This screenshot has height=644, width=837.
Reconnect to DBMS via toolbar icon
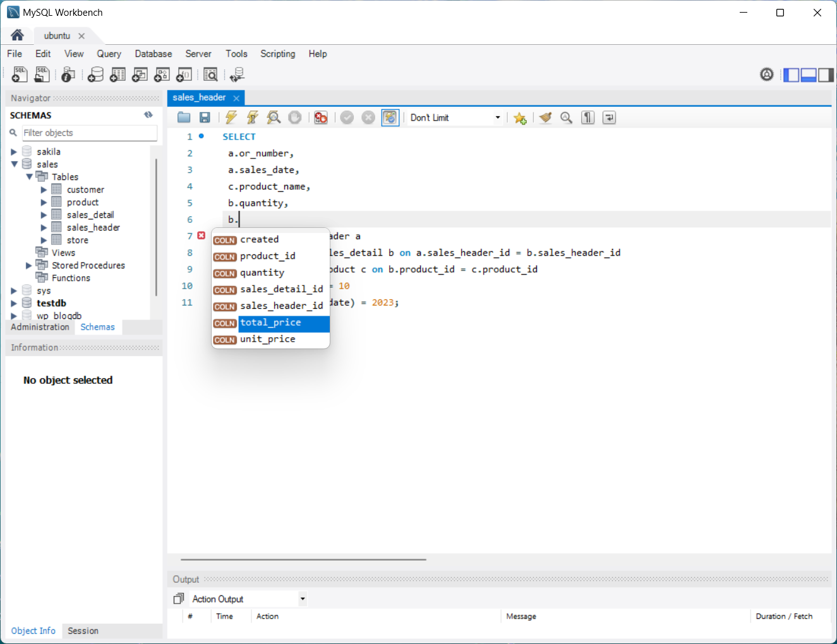tap(237, 75)
